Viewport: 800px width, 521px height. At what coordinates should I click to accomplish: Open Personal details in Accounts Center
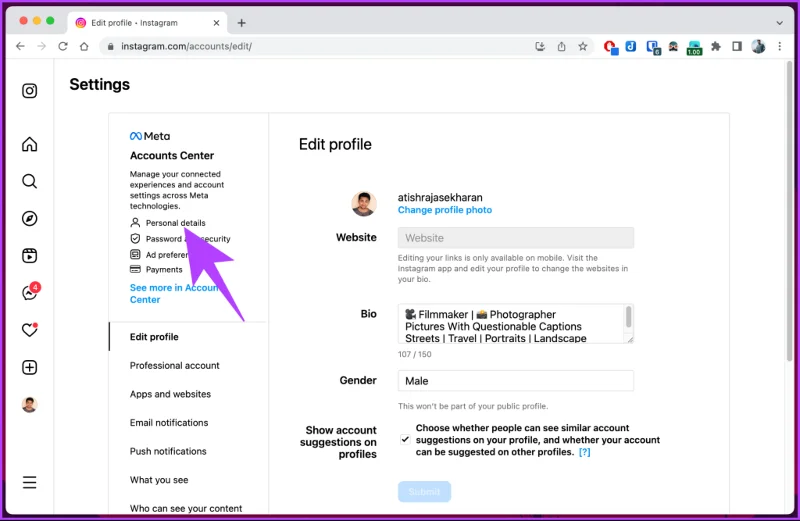click(168, 223)
